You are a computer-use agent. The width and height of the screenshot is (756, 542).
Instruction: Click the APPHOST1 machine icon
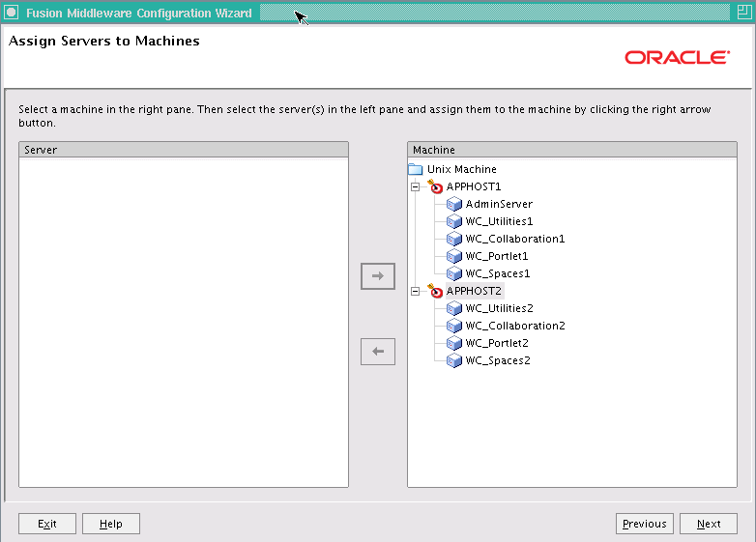coord(435,186)
